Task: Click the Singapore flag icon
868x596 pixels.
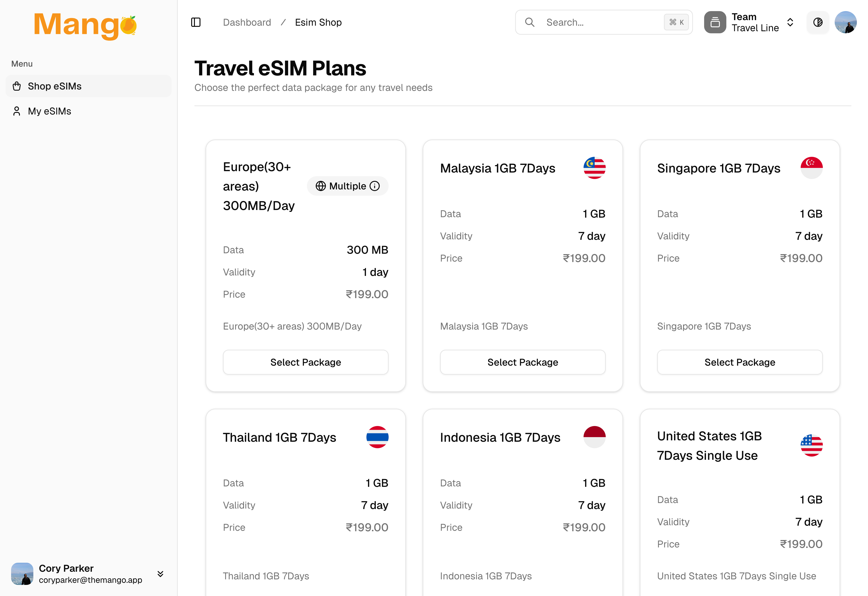Action: 811,168
